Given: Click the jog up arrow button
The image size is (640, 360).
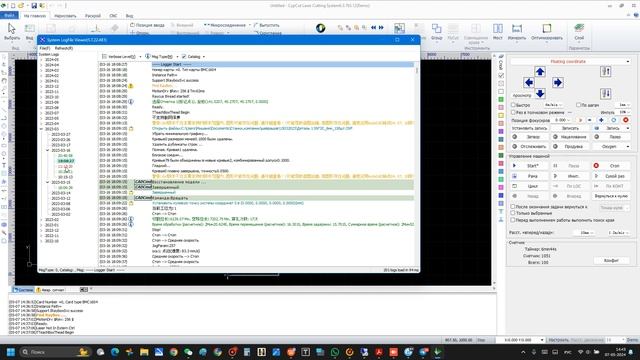Looking at the screenshot, I should (x=540, y=72).
